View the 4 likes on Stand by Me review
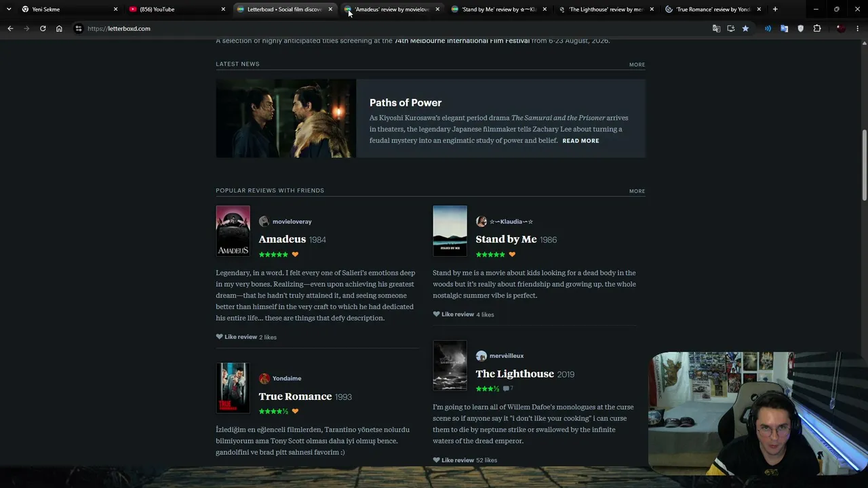This screenshot has width=868, height=488. [x=485, y=314]
